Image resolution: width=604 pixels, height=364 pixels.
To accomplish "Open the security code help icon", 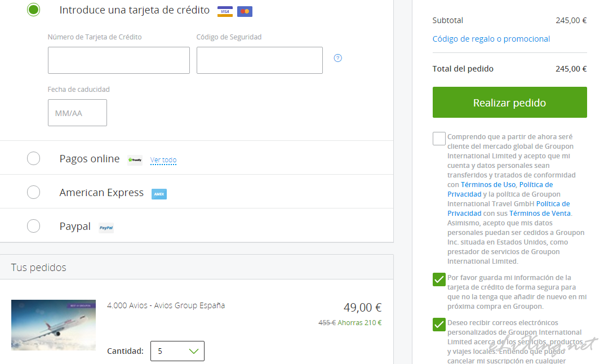I will tap(338, 58).
